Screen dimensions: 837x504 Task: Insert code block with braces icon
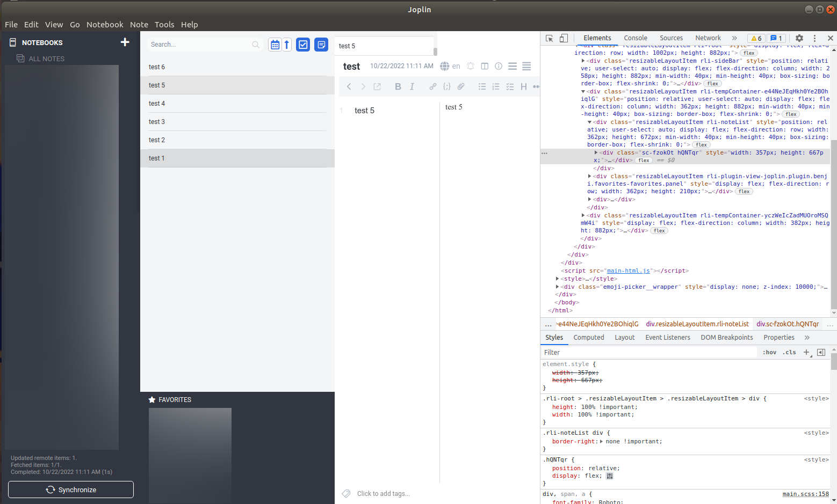(447, 86)
